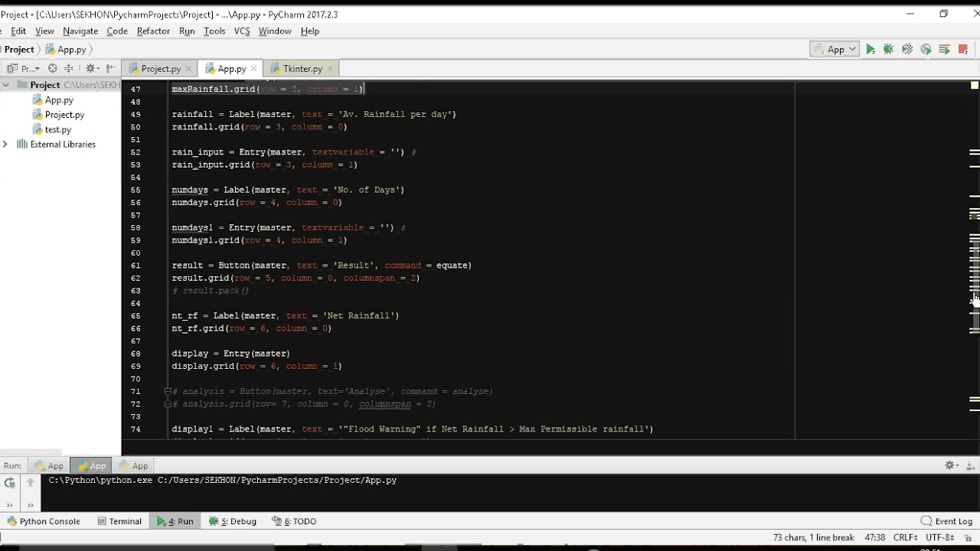Toggle the 4: Run tool window button
Image resolution: width=980 pixels, height=551 pixels.
click(x=175, y=521)
